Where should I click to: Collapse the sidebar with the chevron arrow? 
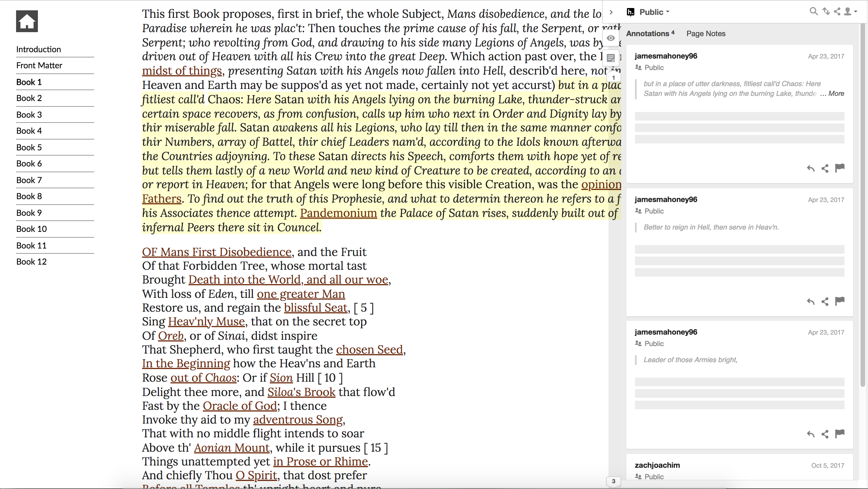[611, 12]
